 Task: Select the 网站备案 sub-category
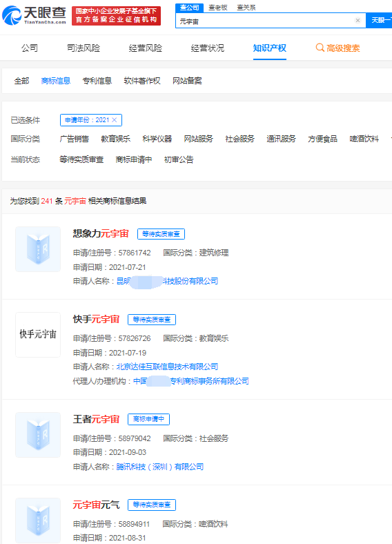click(187, 81)
